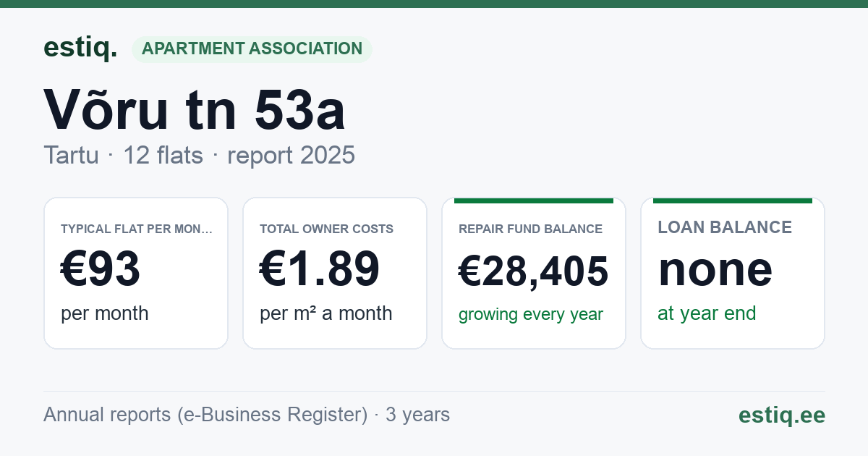Click the 'per month' caption
868x456 pixels.
105,313
